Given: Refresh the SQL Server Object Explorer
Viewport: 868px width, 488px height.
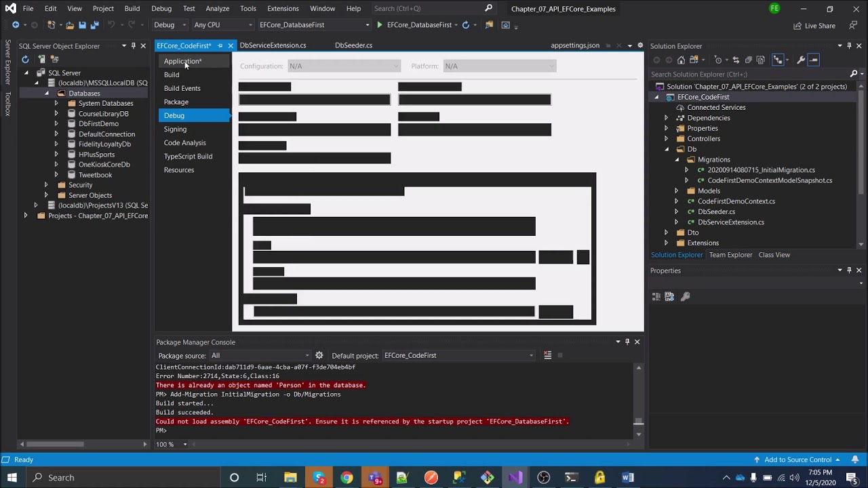Looking at the screenshot, I should [25, 60].
